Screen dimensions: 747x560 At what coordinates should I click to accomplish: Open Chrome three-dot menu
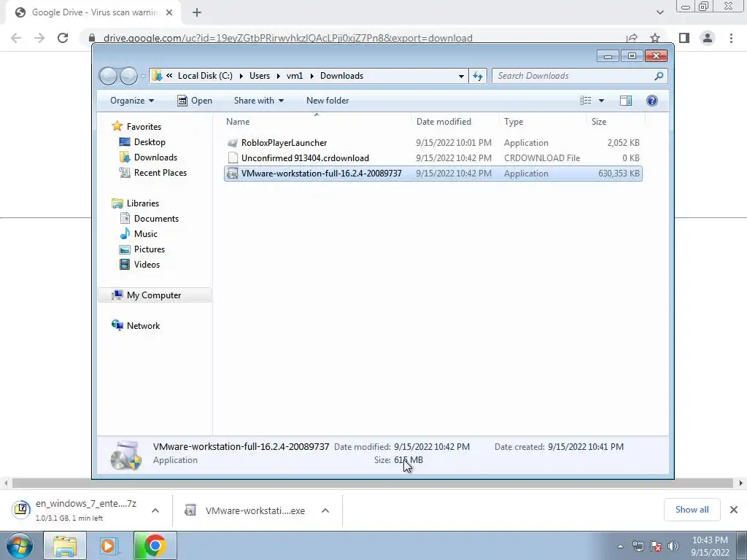point(731,38)
